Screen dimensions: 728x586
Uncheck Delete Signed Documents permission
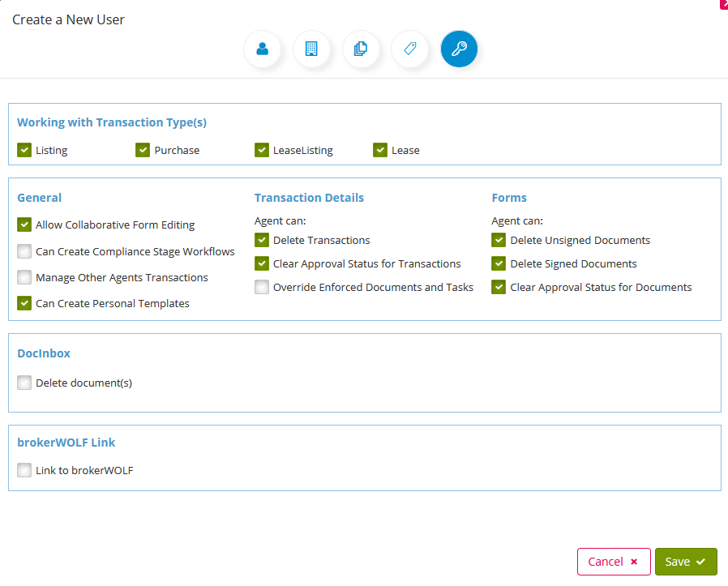pyautogui.click(x=498, y=263)
